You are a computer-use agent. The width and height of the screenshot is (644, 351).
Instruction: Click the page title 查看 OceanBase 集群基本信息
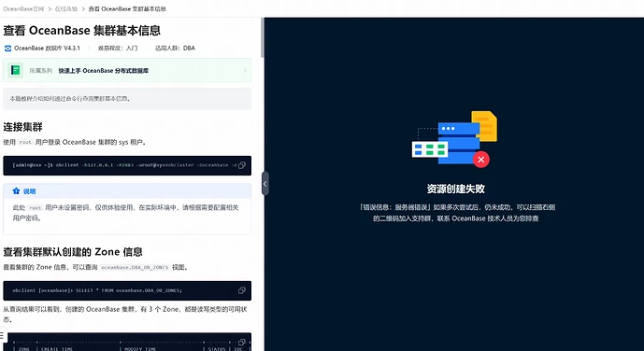[81, 31]
